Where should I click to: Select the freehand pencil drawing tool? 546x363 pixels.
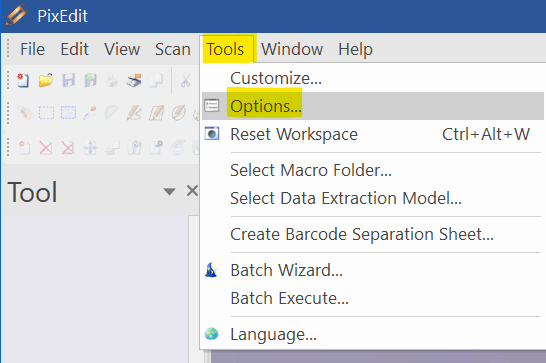point(134,113)
